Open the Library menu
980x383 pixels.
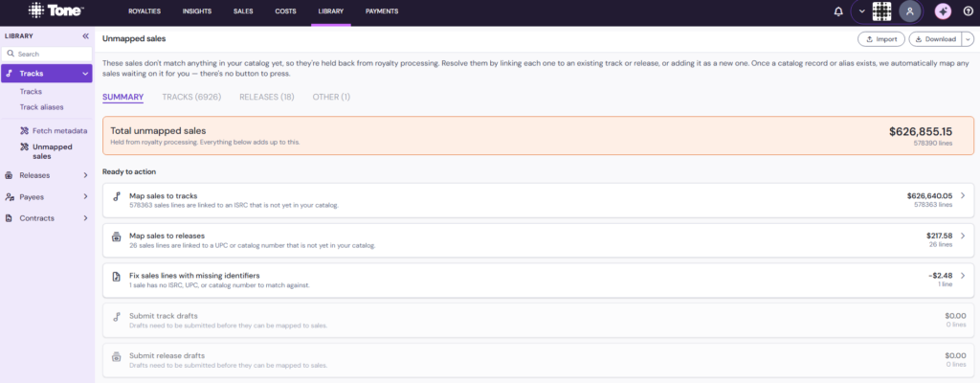[330, 11]
